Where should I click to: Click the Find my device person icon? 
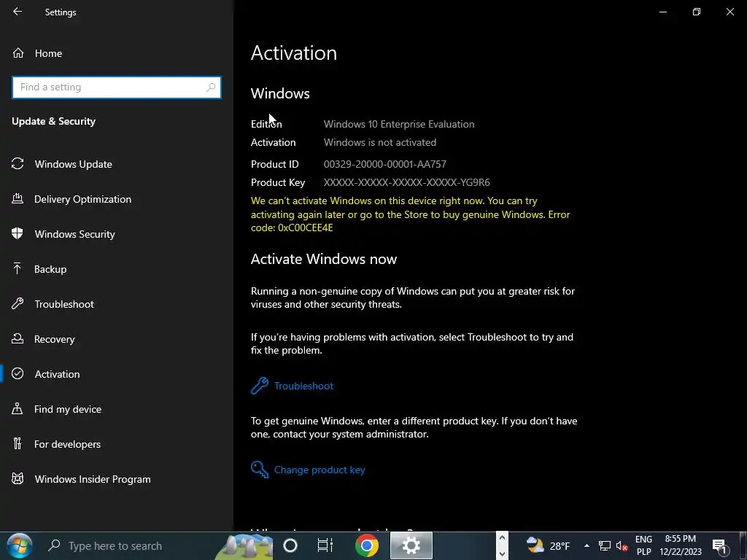coord(18,408)
